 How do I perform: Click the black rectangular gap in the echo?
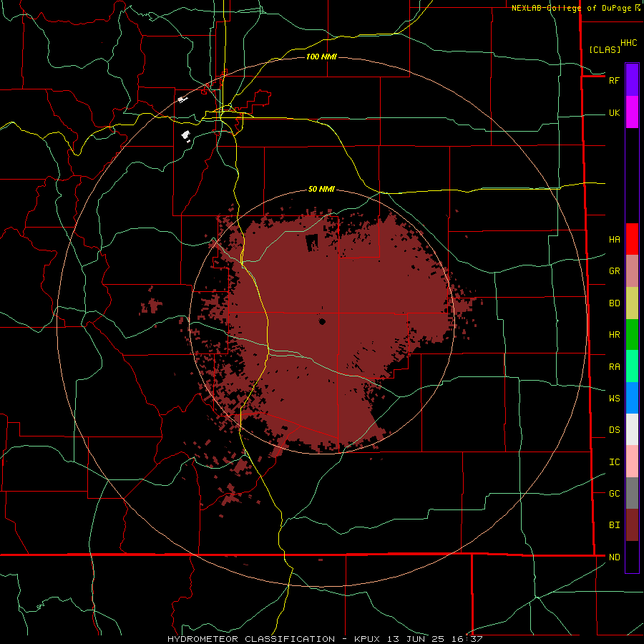click(x=312, y=243)
